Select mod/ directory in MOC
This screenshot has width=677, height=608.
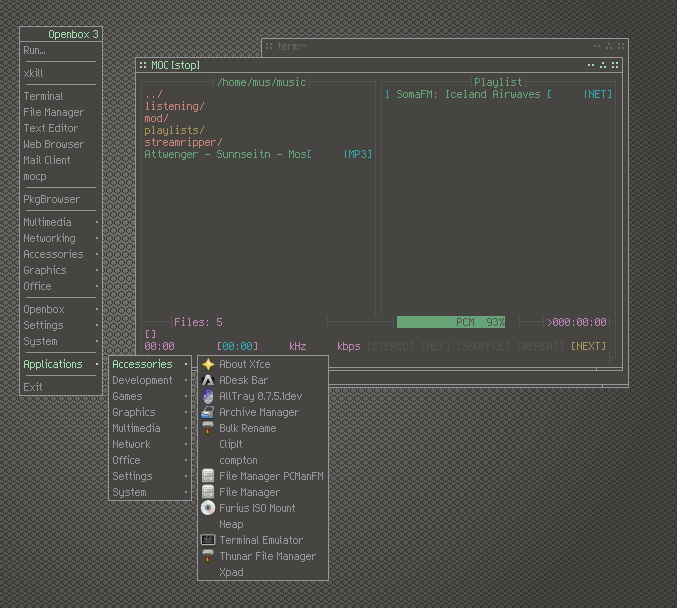pyautogui.click(x=156, y=118)
